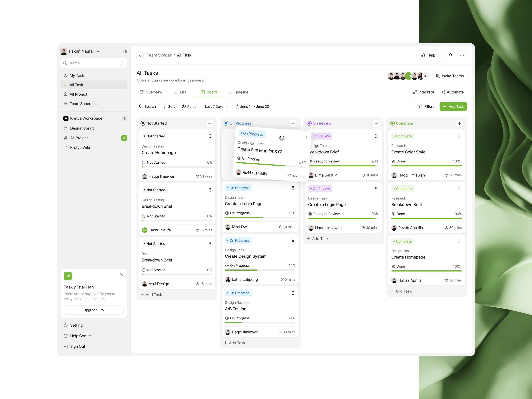Open the three-dot options menu
This screenshot has height=399, width=532.
462,55
